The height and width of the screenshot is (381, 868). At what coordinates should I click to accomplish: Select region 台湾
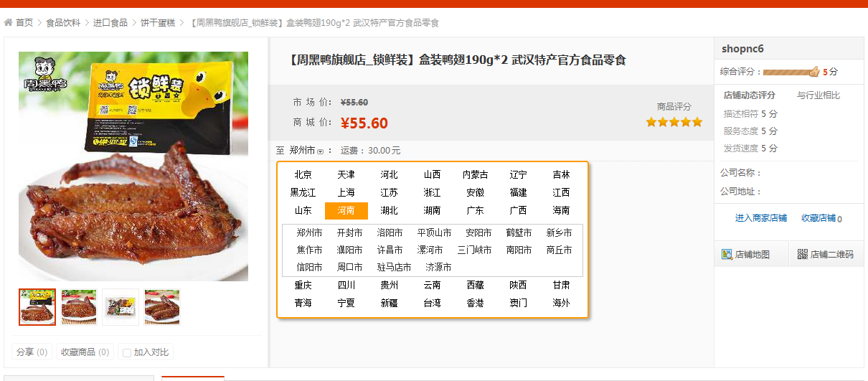pos(432,303)
